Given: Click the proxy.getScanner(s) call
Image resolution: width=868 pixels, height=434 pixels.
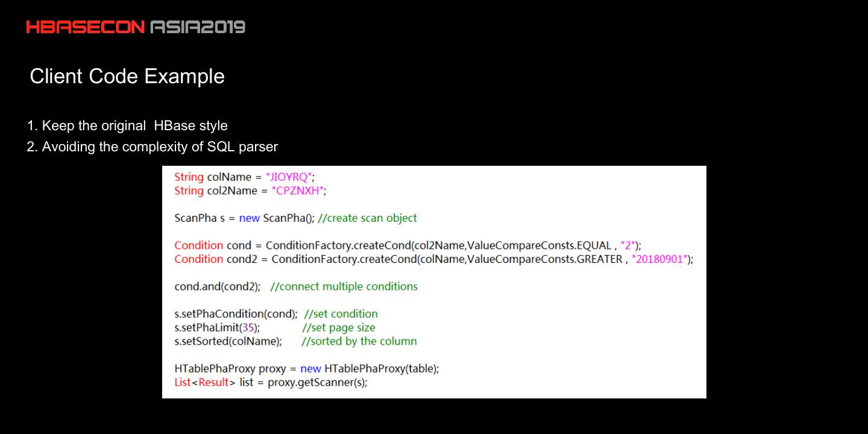Looking at the screenshot, I should click(317, 383).
